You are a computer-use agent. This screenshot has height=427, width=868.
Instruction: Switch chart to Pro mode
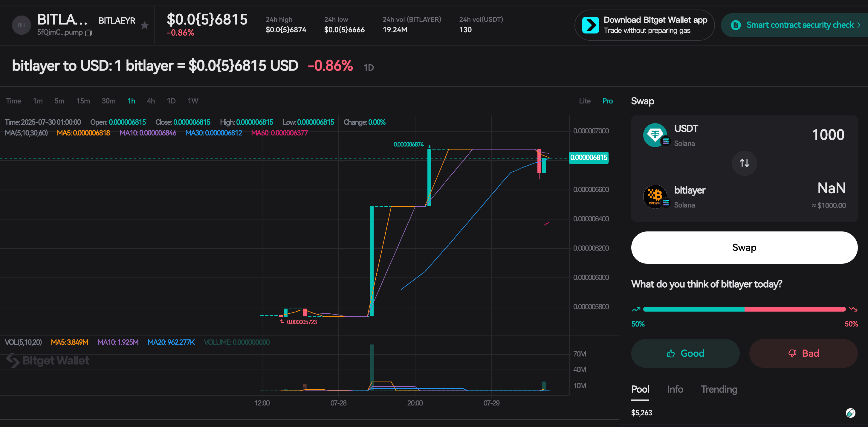607,101
